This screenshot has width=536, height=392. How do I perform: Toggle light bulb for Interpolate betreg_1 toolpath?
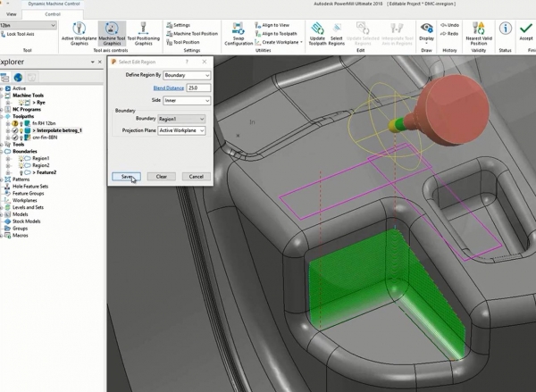[21, 130]
